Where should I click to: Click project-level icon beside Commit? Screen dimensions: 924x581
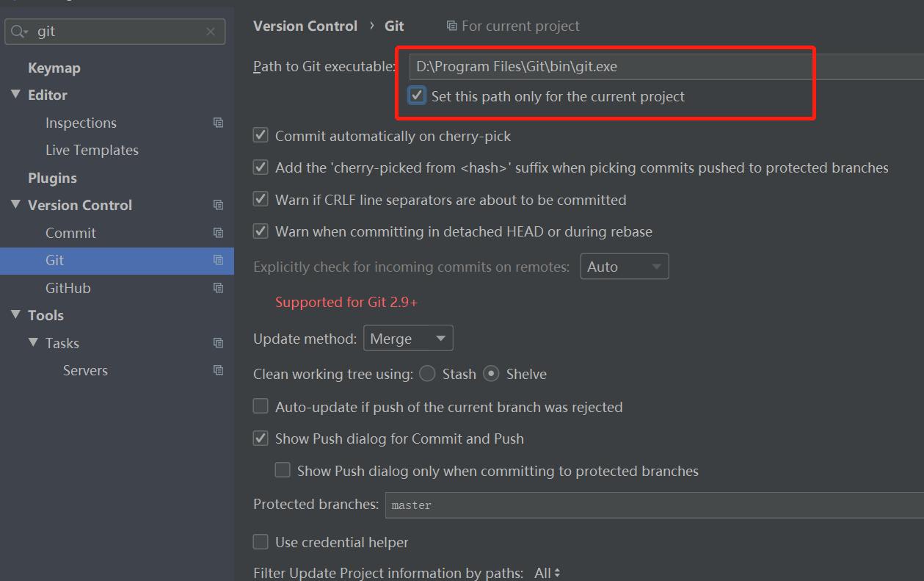218,233
